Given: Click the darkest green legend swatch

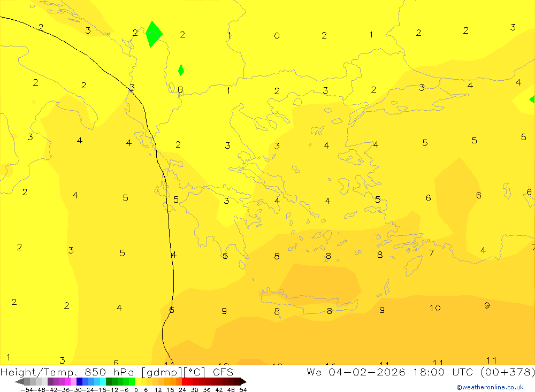Looking at the screenshot, I should [109, 381].
